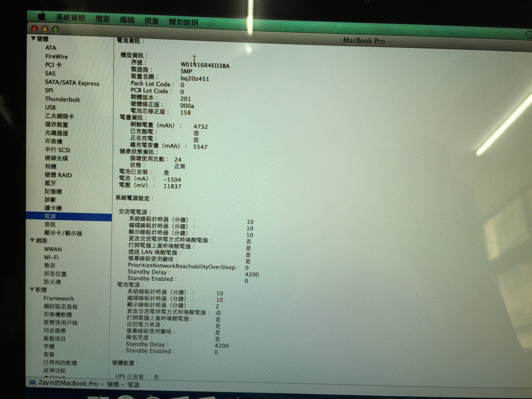Click 電源 in the bottom path bar

pyautogui.click(x=133, y=385)
